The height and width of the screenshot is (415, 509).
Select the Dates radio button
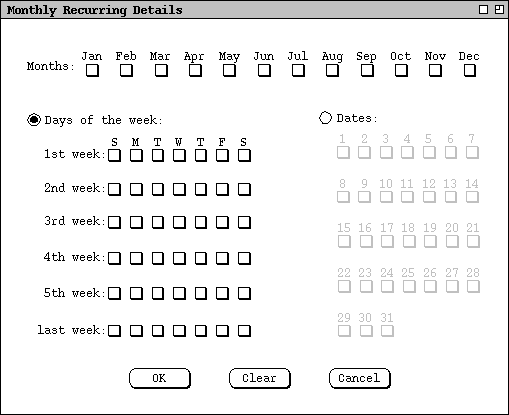tap(325, 118)
